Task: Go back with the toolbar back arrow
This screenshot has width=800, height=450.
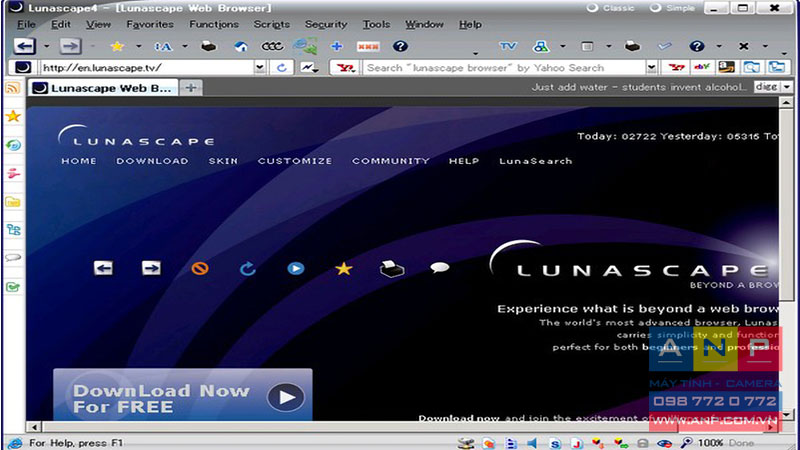Action: pos(24,46)
